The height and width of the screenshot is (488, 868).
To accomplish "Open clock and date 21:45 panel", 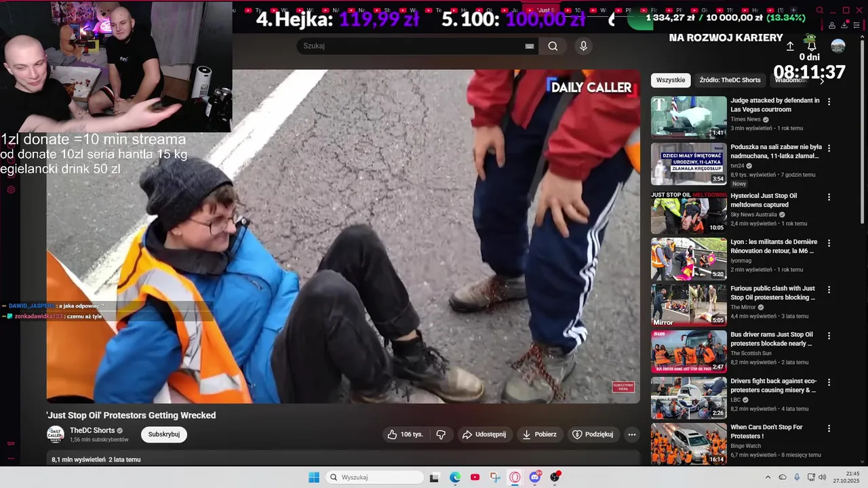I will pyautogui.click(x=848, y=477).
